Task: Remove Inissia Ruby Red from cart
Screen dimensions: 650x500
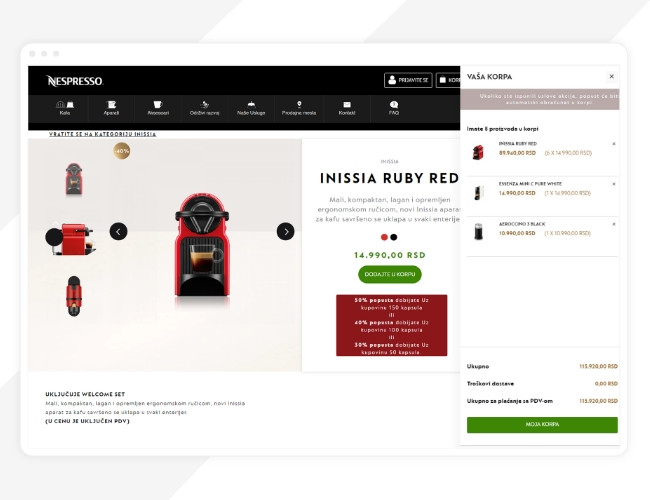Action: 614,144
